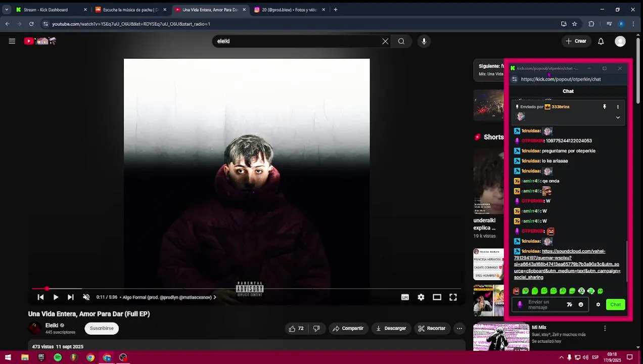Expand pinned message chevron in Kick chat

[618, 117]
